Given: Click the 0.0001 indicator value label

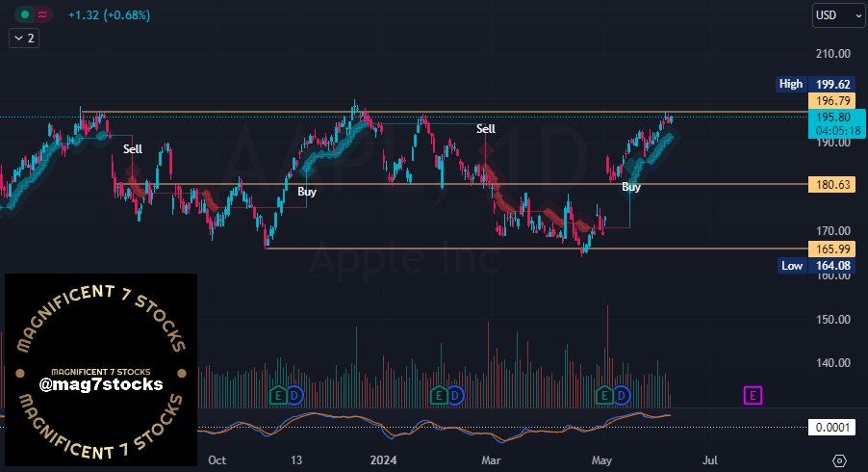Looking at the screenshot, I should click(x=832, y=427).
